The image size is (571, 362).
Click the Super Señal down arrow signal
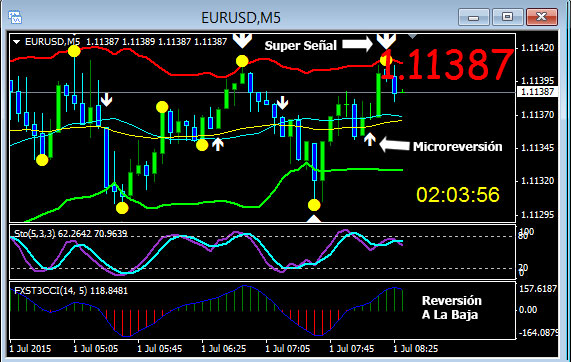pos(386,41)
